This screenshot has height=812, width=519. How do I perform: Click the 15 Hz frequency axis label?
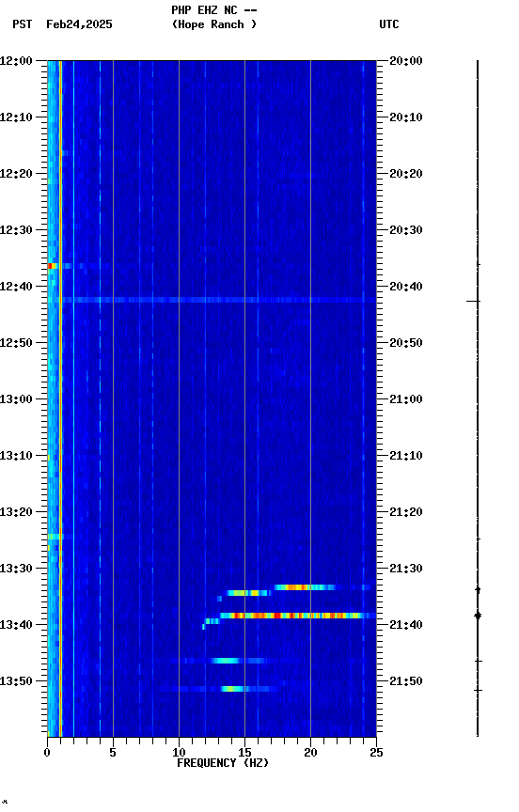[x=244, y=753]
